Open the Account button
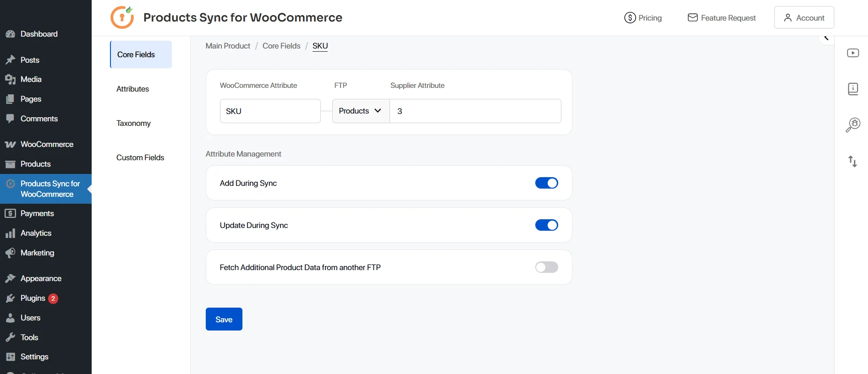Image resolution: width=868 pixels, height=374 pixels. [x=804, y=17]
